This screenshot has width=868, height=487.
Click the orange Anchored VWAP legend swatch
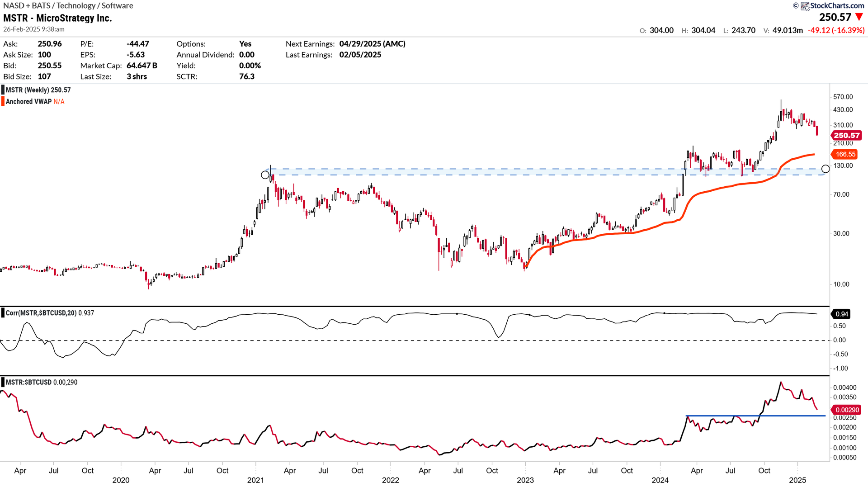click(3, 102)
